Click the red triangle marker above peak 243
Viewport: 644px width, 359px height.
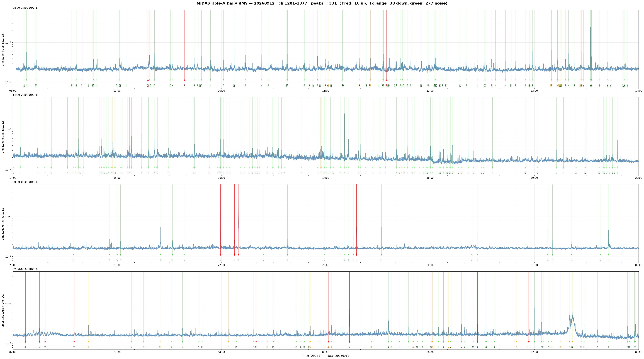tap(234, 254)
